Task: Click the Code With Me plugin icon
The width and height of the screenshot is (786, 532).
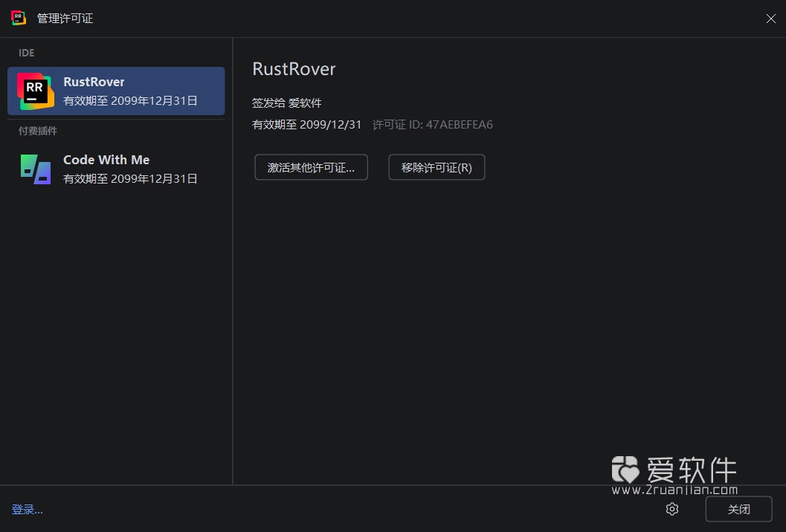Action: pyautogui.click(x=35, y=169)
